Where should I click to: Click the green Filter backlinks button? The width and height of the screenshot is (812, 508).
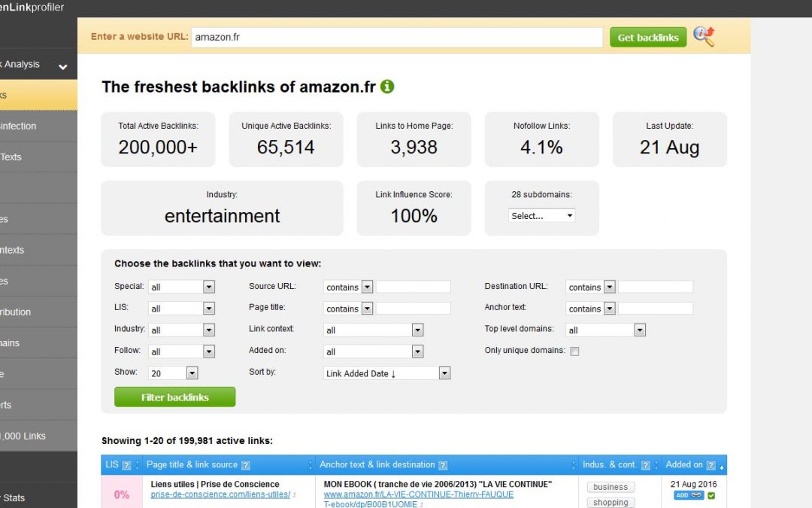click(175, 397)
